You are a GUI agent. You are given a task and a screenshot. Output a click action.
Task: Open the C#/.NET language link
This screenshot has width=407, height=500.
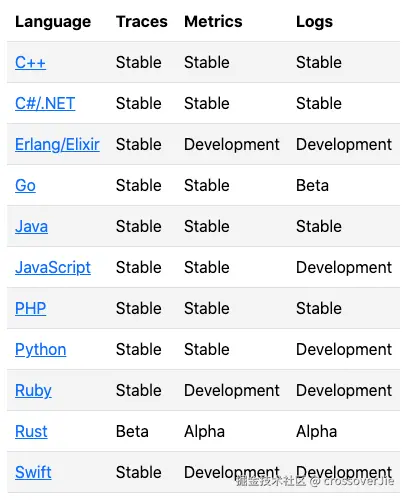(x=45, y=103)
